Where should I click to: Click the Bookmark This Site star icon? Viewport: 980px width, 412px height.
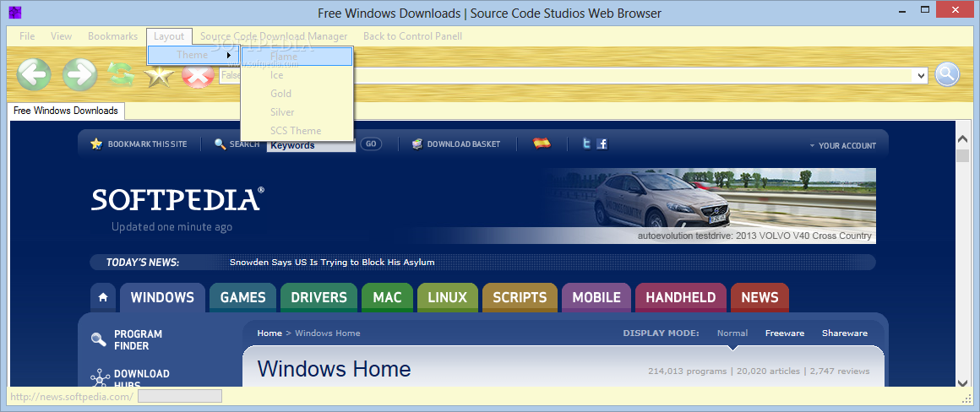pyautogui.click(x=96, y=144)
